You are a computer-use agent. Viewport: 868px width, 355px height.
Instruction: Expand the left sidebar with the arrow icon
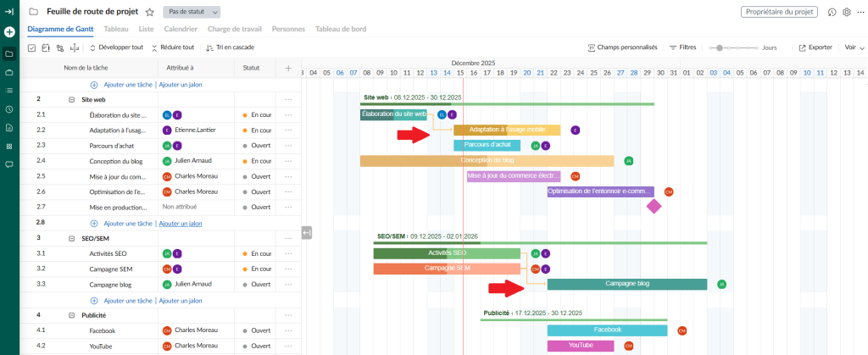tap(9, 12)
